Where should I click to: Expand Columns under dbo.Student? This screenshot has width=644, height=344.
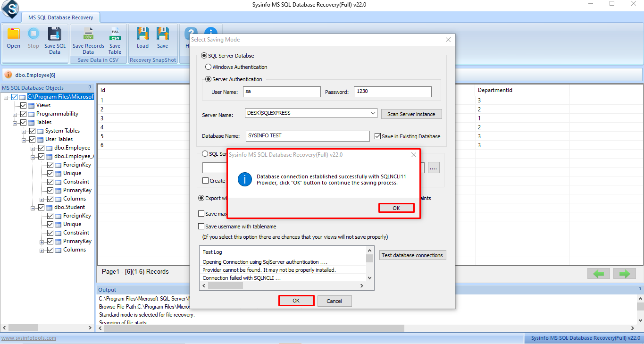pos(42,250)
